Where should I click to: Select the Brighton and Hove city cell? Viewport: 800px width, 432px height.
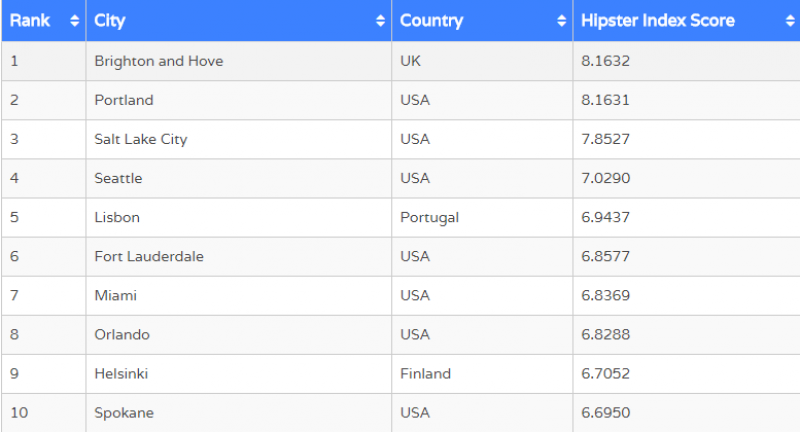coord(158,61)
